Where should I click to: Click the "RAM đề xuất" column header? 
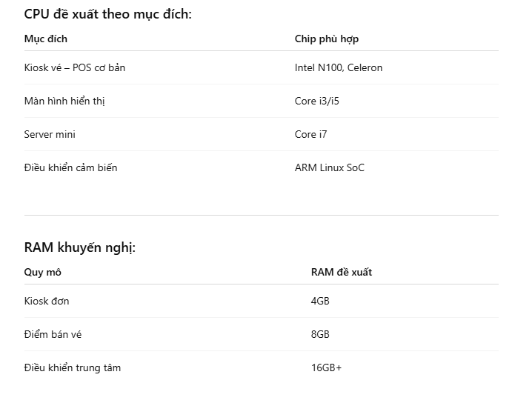click(342, 272)
